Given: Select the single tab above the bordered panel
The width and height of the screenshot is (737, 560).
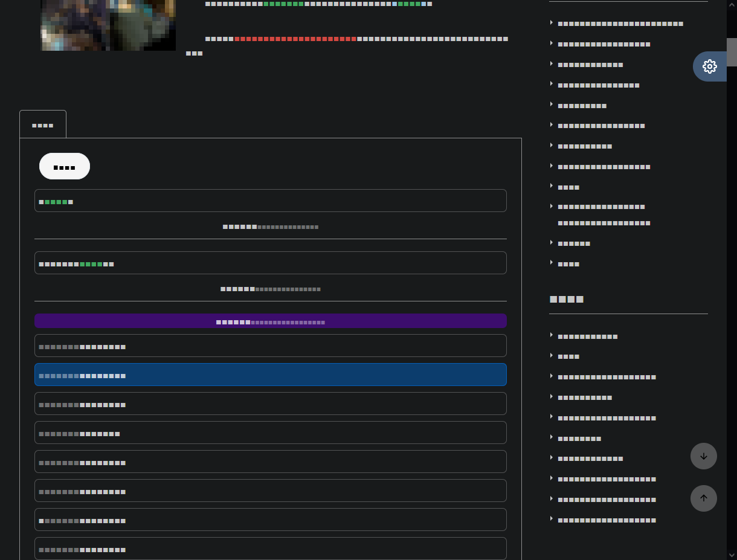Looking at the screenshot, I should [43, 125].
